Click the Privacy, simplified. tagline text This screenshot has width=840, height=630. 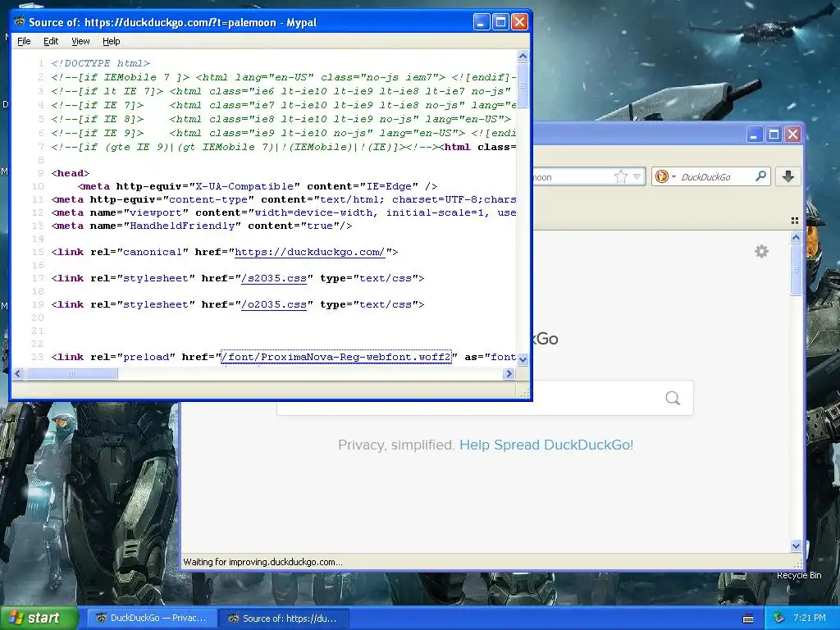(x=396, y=445)
